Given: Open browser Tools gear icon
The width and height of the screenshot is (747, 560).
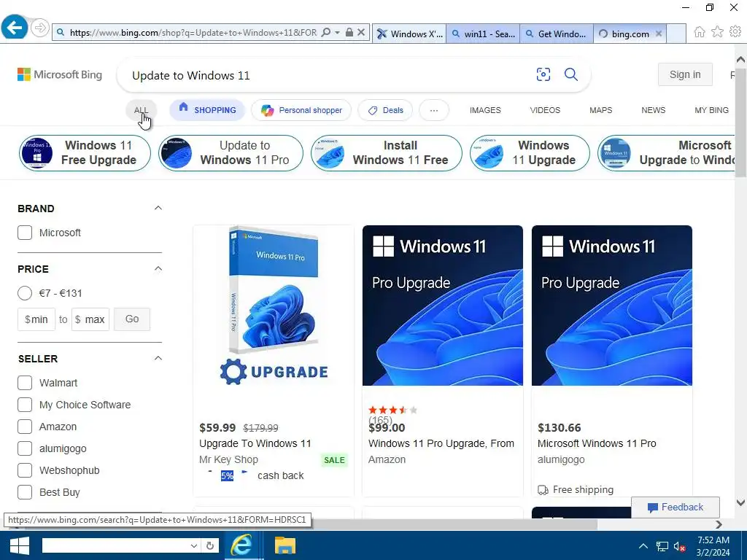Looking at the screenshot, I should [x=735, y=32].
